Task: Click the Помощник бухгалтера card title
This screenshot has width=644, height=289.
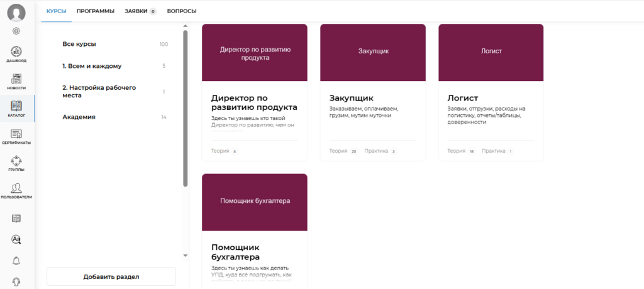Action: [235, 252]
